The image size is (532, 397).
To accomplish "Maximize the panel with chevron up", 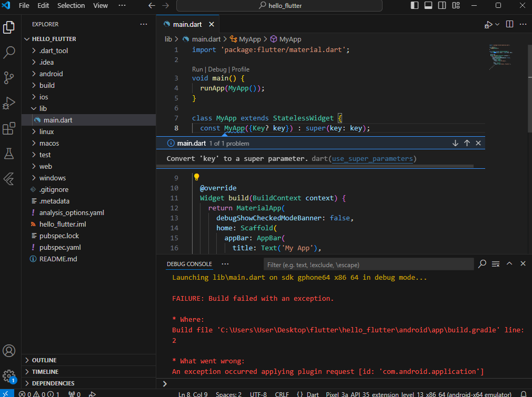I will tap(509, 263).
